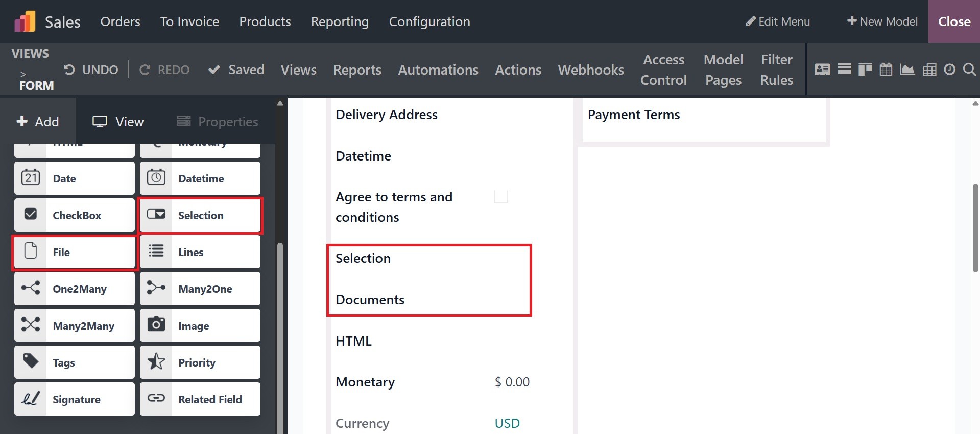Select the Monetary field value
Screen dimensions: 980x434
coord(512,382)
